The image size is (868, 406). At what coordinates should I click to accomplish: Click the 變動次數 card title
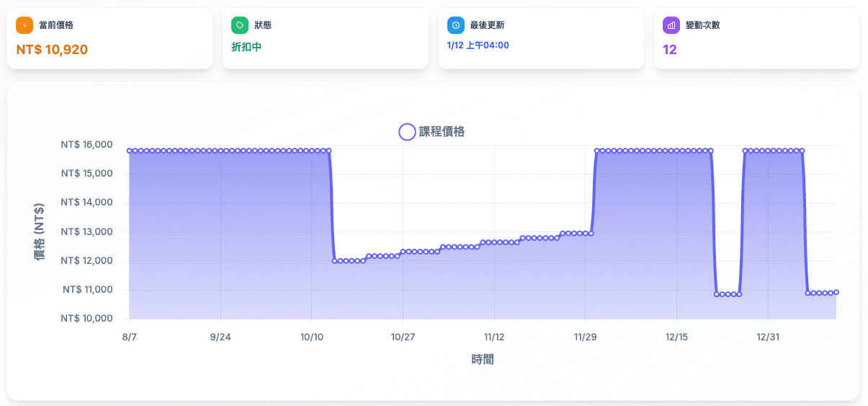click(703, 25)
